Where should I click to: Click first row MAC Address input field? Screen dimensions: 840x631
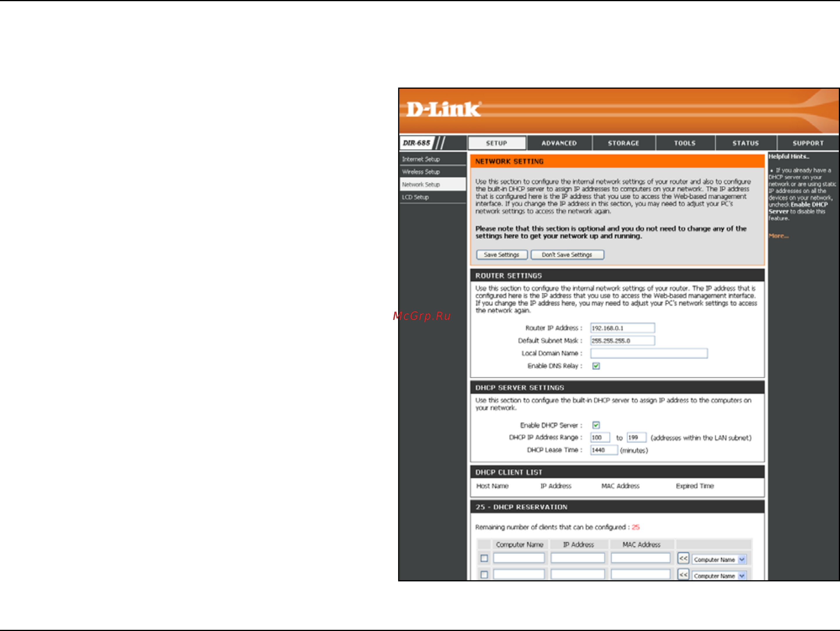640,558
